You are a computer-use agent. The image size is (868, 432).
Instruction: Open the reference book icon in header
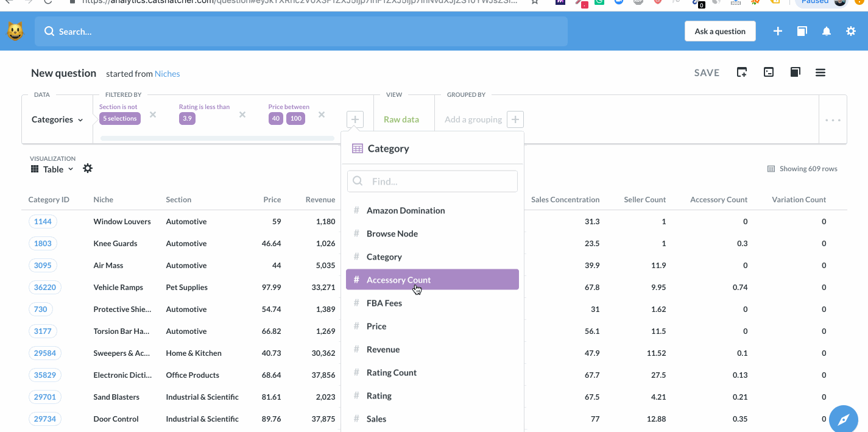[x=802, y=31]
